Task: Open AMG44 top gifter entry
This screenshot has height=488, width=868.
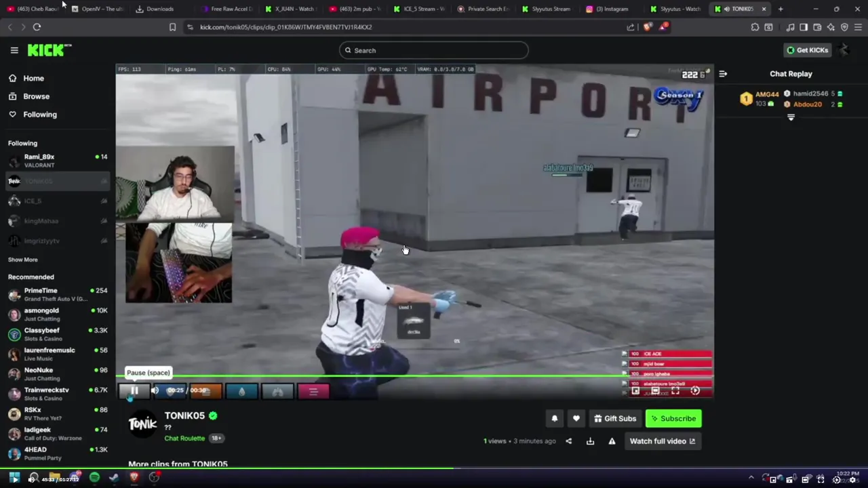Action: 759,99
